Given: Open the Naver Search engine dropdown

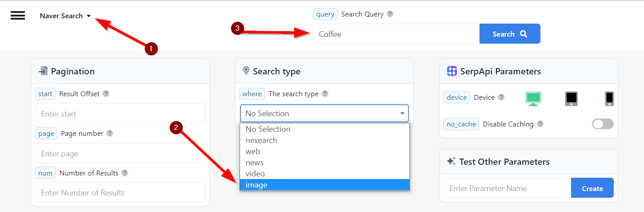Looking at the screenshot, I should pos(65,16).
